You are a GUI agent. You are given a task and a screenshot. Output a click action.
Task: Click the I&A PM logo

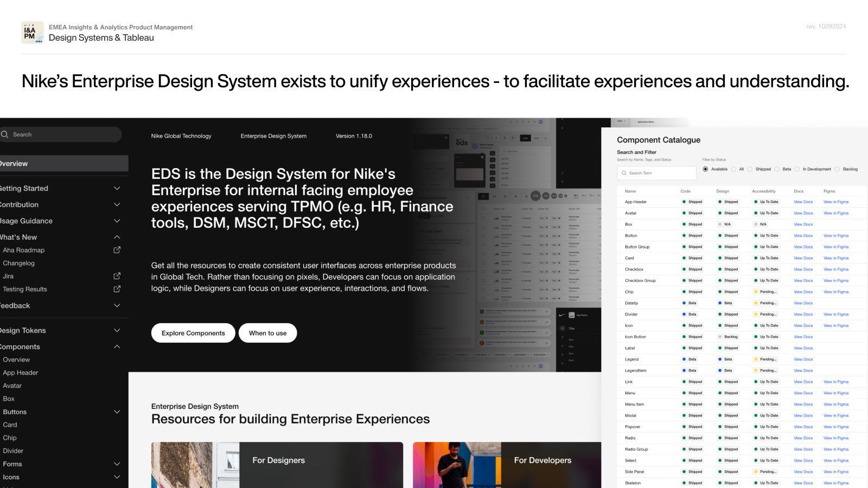(x=33, y=33)
